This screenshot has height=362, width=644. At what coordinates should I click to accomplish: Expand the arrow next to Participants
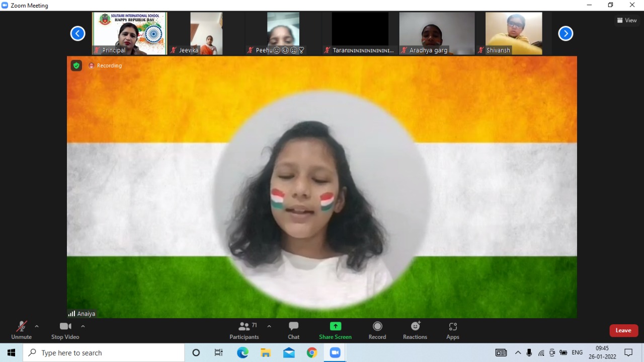pos(269,326)
